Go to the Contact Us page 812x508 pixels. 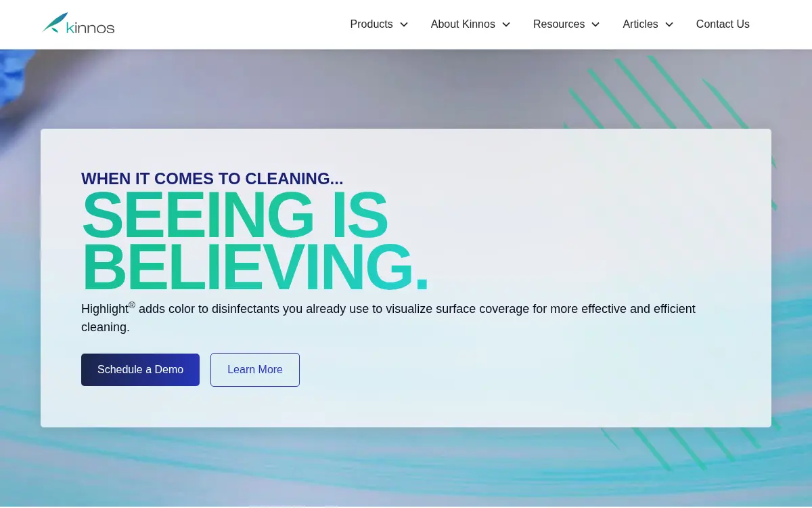[x=723, y=24]
